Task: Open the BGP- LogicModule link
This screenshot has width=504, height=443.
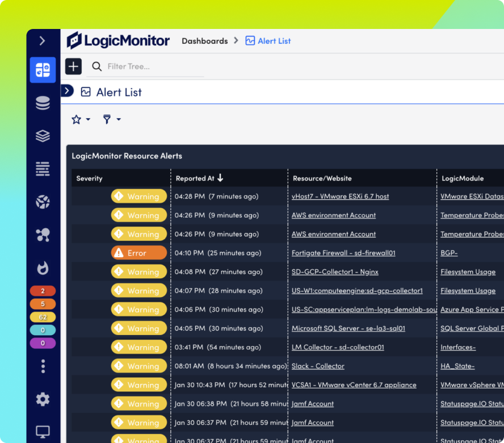Action: pyautogui.click(x=449, y=253)
